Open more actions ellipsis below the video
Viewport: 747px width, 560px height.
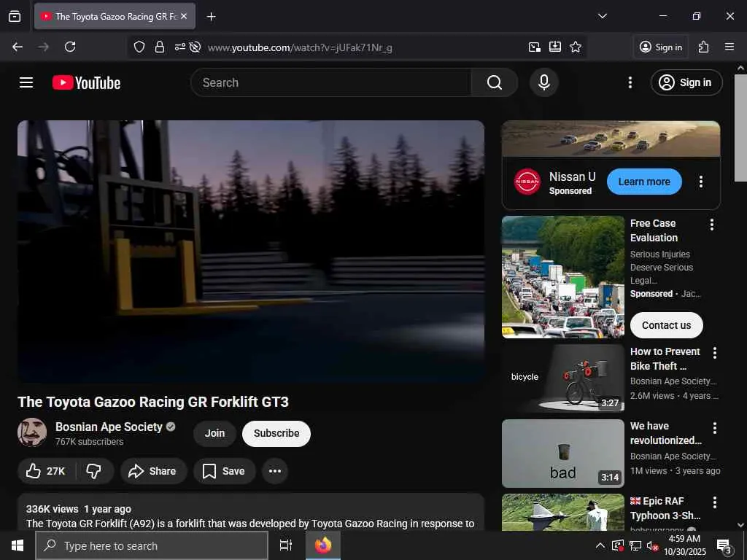[275, 471]
